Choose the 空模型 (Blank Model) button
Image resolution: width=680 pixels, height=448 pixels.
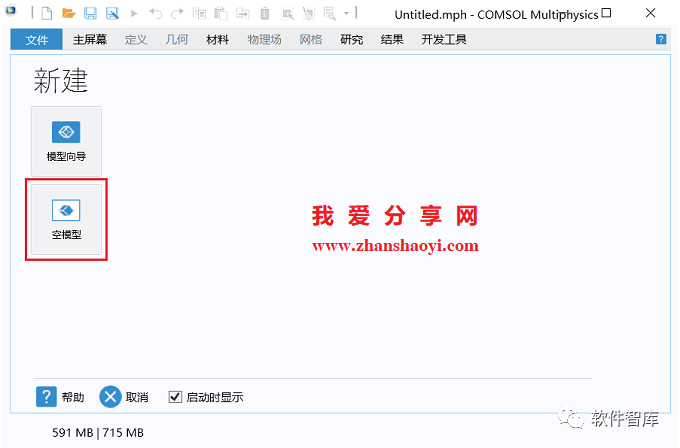tap(66, 219)
